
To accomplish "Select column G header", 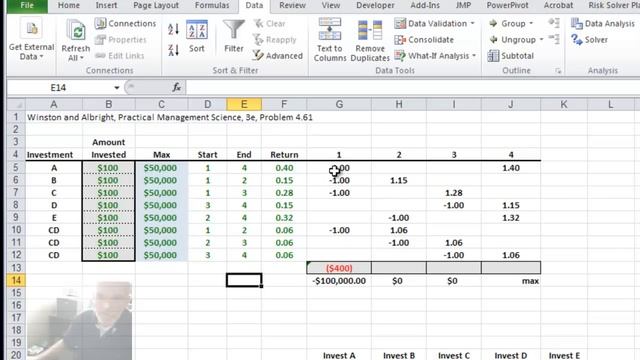I will (339, 104).
